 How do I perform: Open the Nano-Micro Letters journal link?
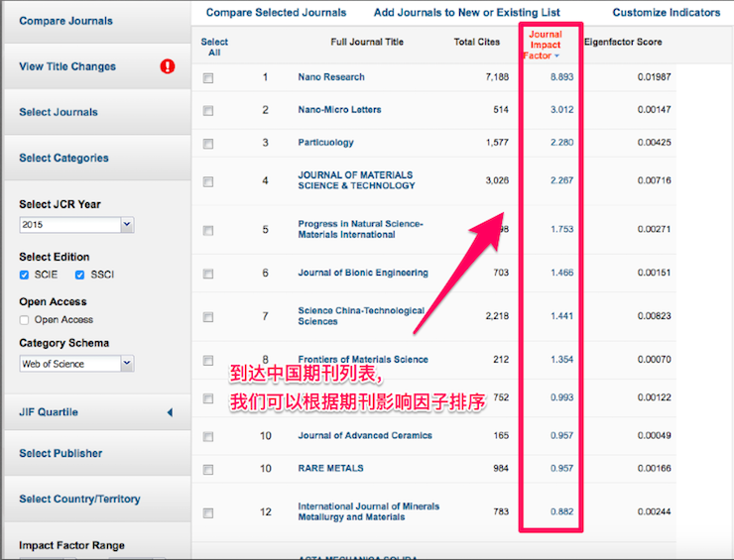(339, 109)
